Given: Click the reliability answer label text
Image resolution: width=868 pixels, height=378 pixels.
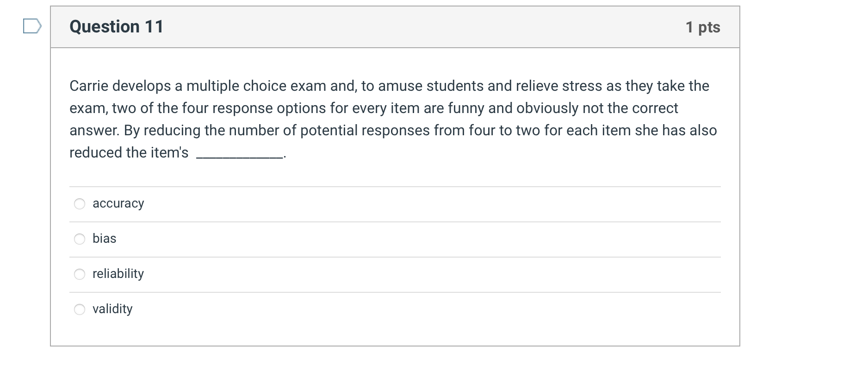Looking at the screenshot, I should (118, 273).
